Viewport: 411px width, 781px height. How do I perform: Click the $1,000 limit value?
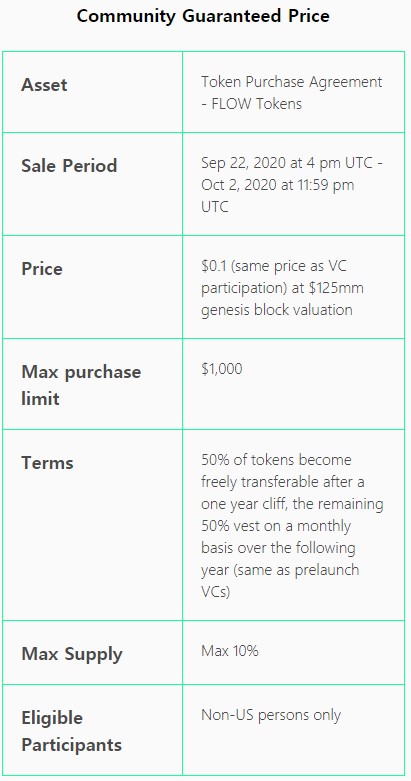click(222, 369)
